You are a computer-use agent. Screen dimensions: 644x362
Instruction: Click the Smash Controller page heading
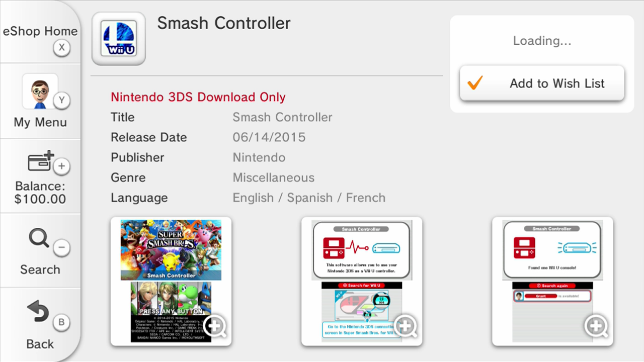point(224,23)
